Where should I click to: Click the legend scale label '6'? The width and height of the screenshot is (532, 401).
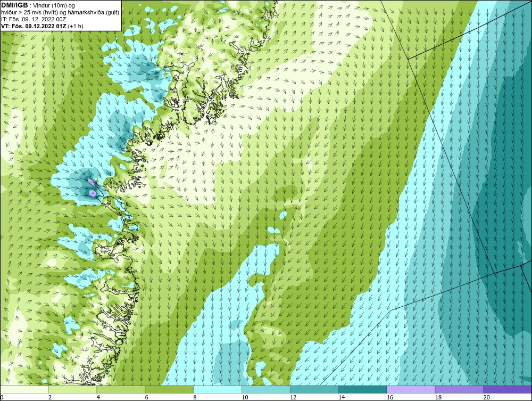147,397
